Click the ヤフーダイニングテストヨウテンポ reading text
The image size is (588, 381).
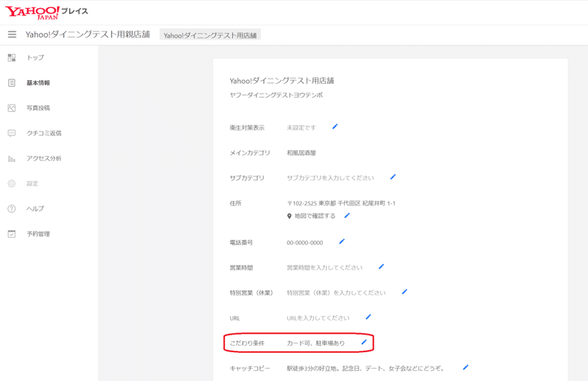(276, 96)
